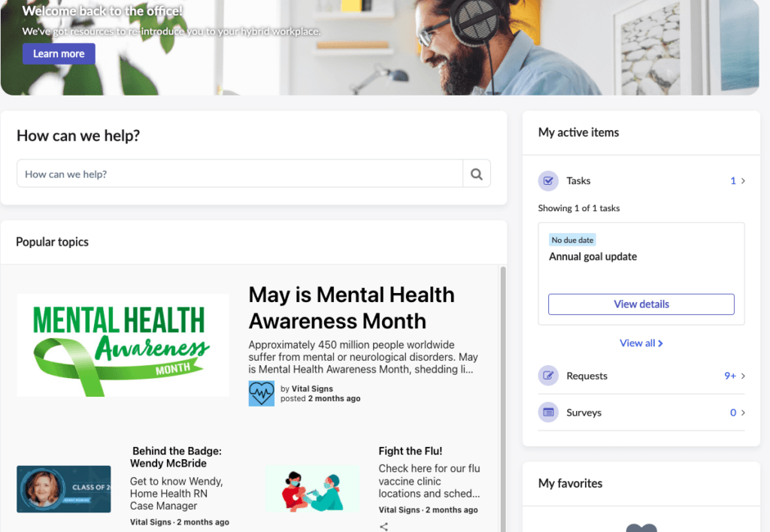The width and height of the screenshot is (770, 532).
Task: Follow the View all tasks link
Action: 641,343
